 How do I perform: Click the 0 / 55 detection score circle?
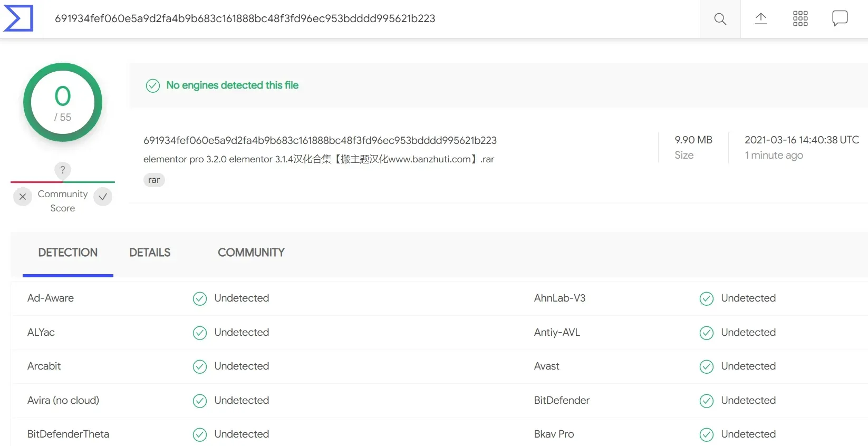coord(63,103)
